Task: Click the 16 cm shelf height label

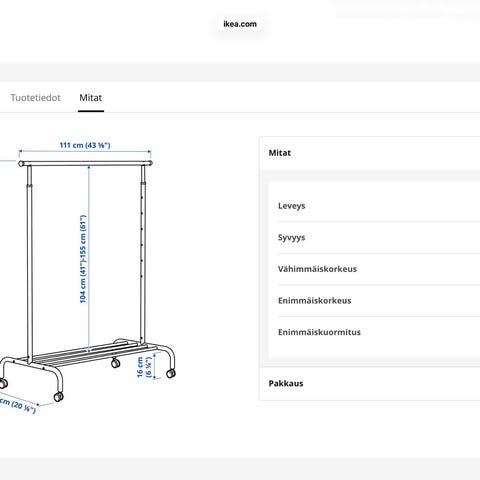Action: pyautogui.click(x=144, y=367)
